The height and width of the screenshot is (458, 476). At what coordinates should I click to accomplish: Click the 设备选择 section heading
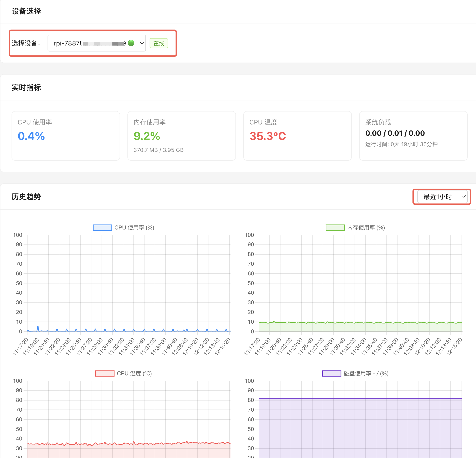click(x=26, y=11)
